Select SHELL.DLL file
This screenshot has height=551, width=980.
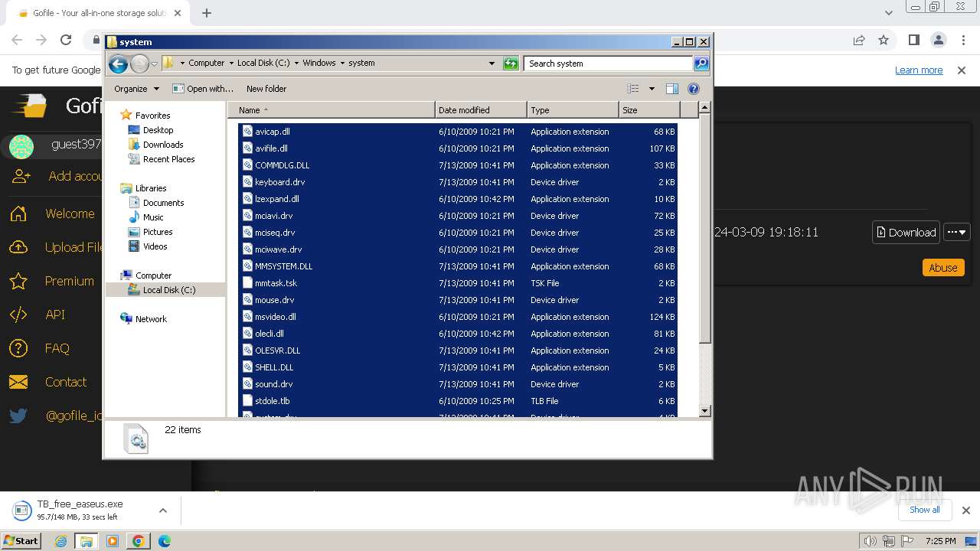click(x=458, y=367)
